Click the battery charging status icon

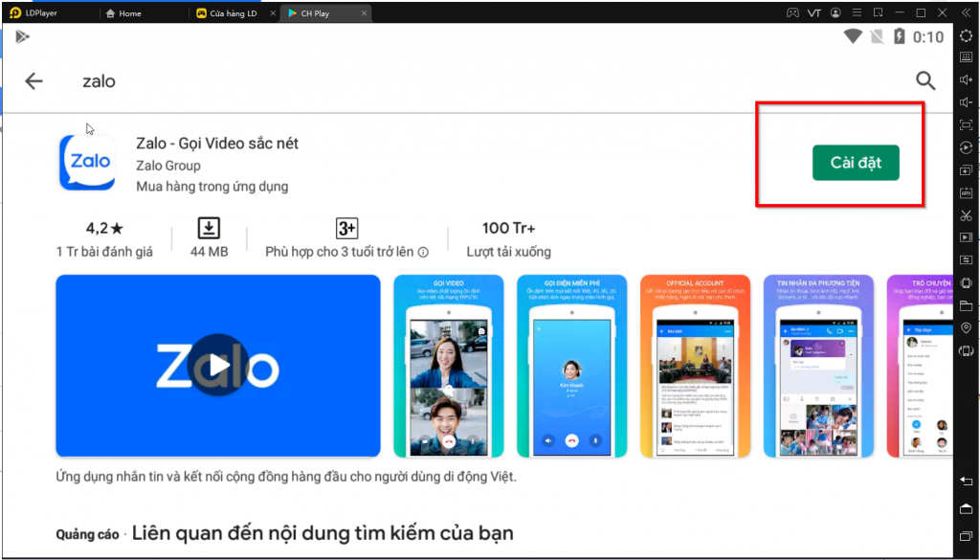[900, 36]
